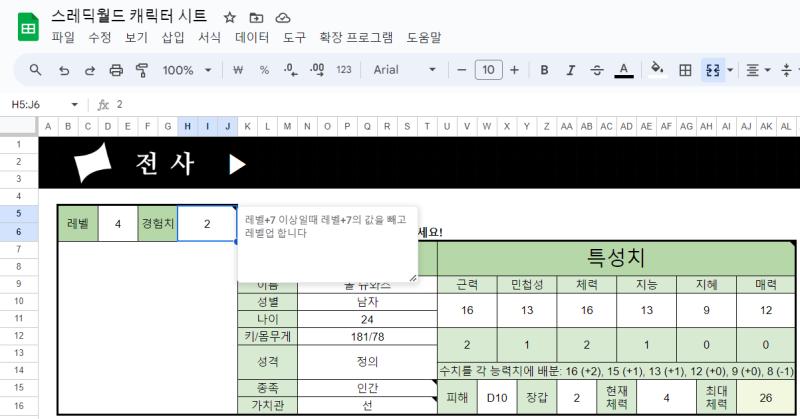The height and width of the screenshot is (419, 800).
Task: Click the move to folder icon
Action: [x=256, y=18]
